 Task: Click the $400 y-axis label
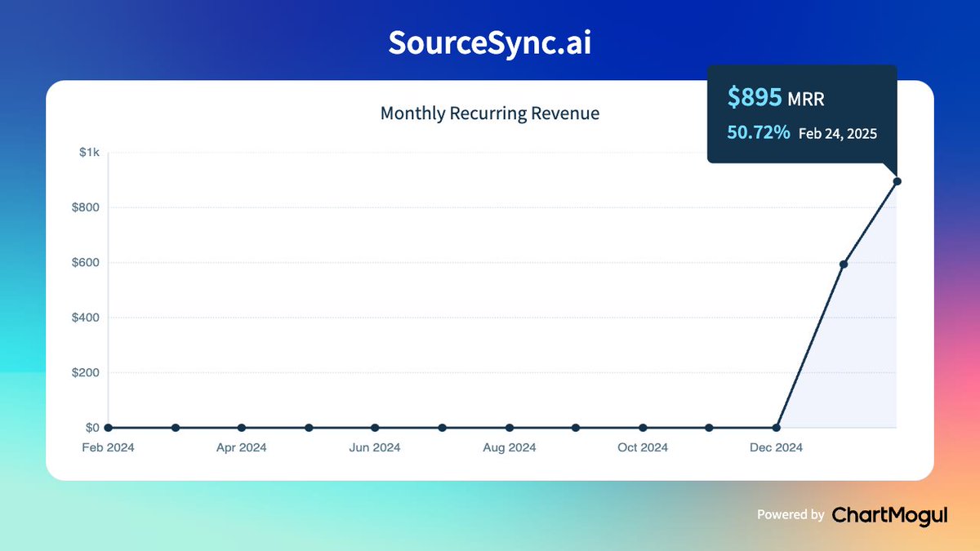pos(86,318)
